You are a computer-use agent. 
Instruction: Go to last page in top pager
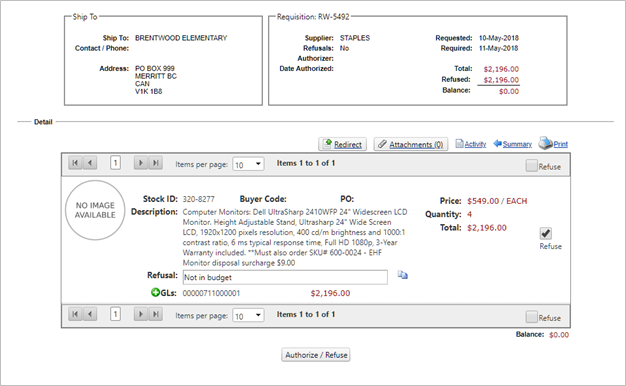click(156, 163)
